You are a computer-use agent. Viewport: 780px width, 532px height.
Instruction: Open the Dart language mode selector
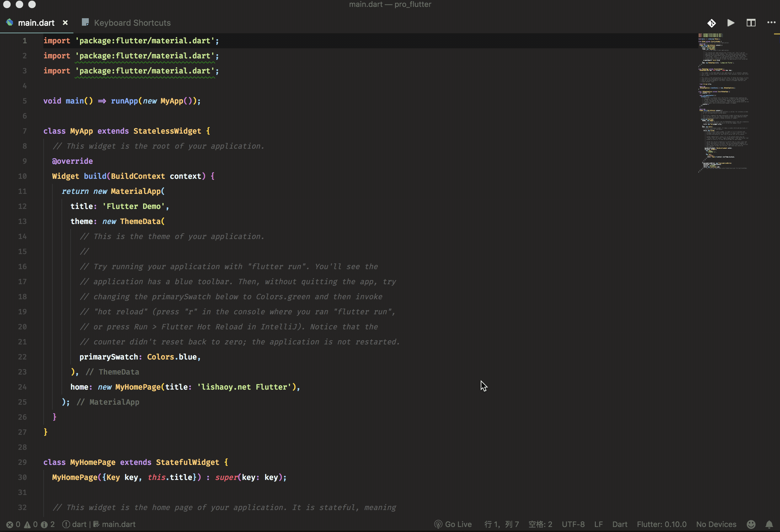coord(620,524)
